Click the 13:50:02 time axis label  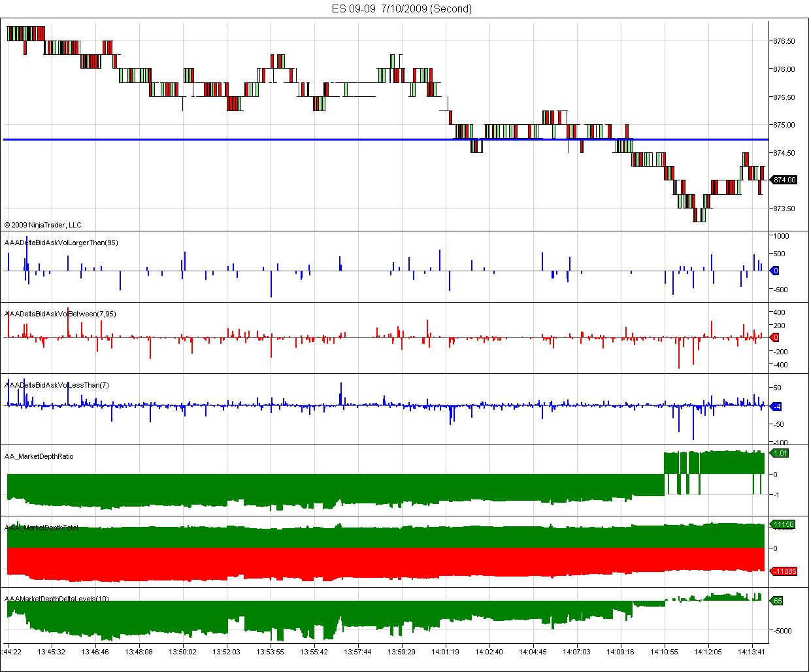[x=182, y=652]
